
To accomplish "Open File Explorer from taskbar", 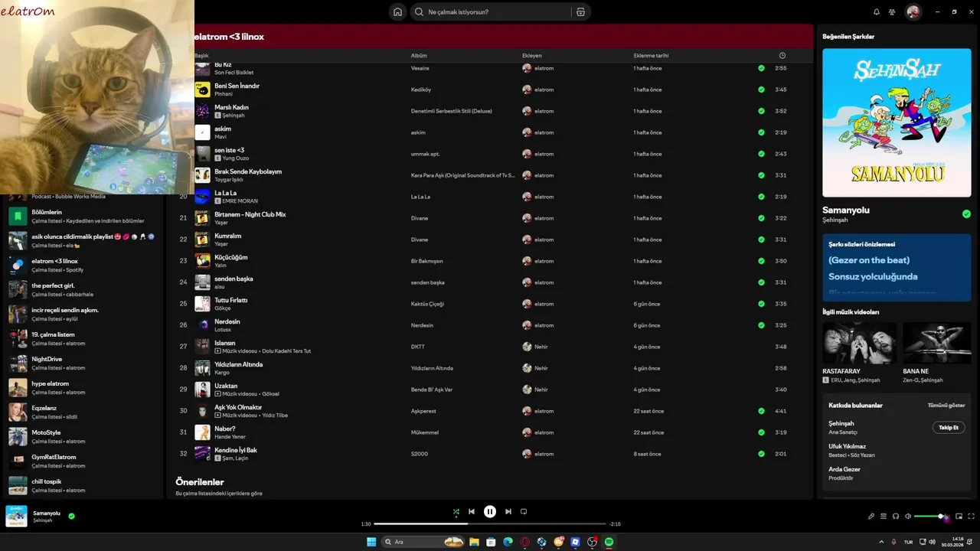I will pyautogui.click(x=474, y=542).
